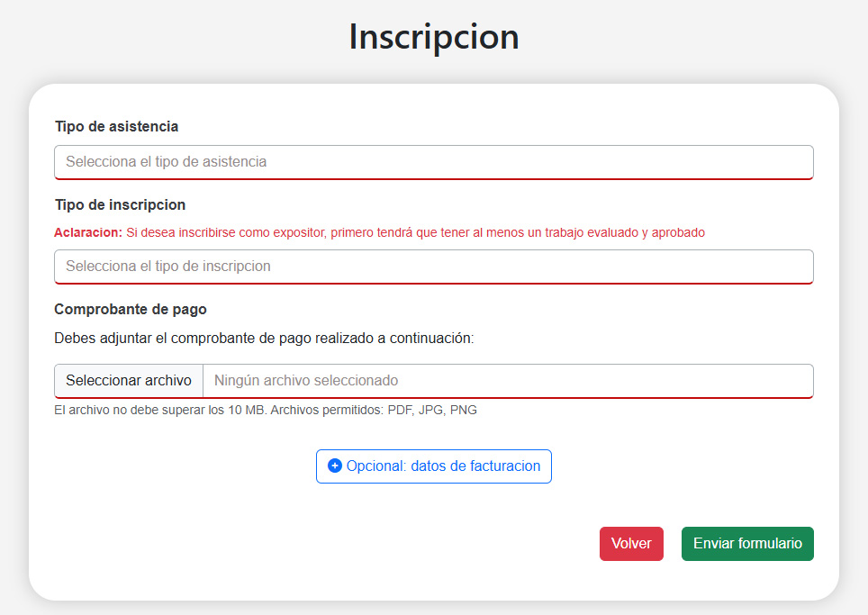Click the 'Ningún archivo seleccionado' file field
This screenshot has height=615, width=868.
[x=508, y=381]
